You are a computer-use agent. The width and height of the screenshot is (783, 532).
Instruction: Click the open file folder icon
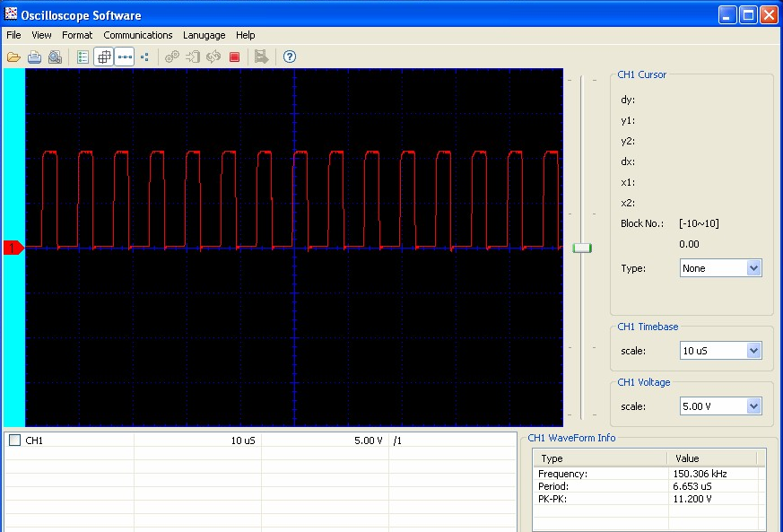coord(13,57)
